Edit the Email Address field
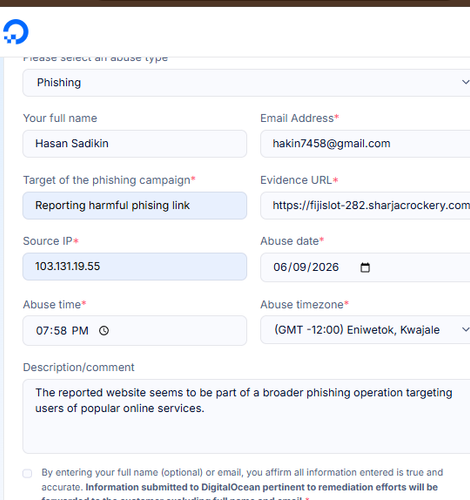470x500 pixels. tap(365, 144)
